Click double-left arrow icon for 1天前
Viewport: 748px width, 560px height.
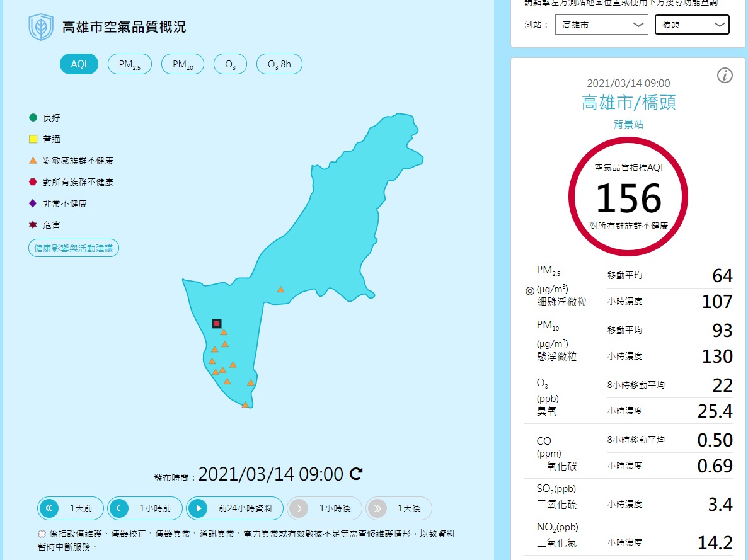click(x=49, y=508)
